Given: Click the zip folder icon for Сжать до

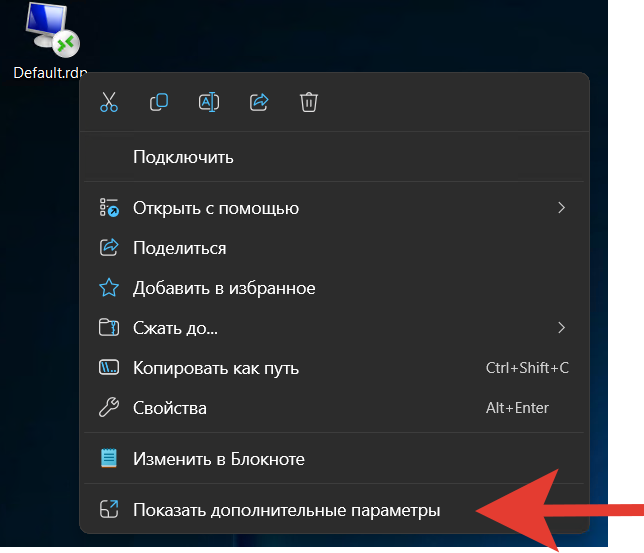Looking at the screenshot, I should click(109, 327).
